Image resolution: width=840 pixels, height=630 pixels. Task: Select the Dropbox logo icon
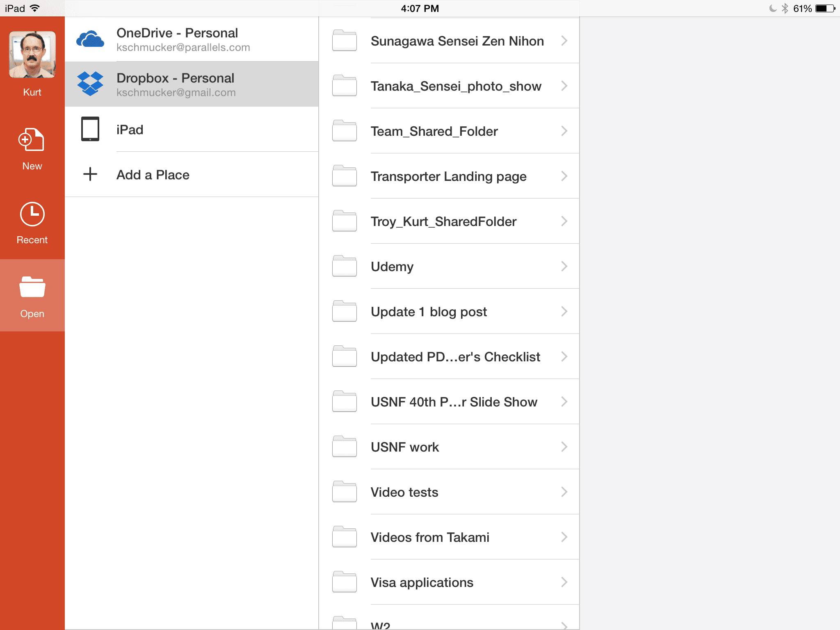pyautogui.click(x=90, y=84)
